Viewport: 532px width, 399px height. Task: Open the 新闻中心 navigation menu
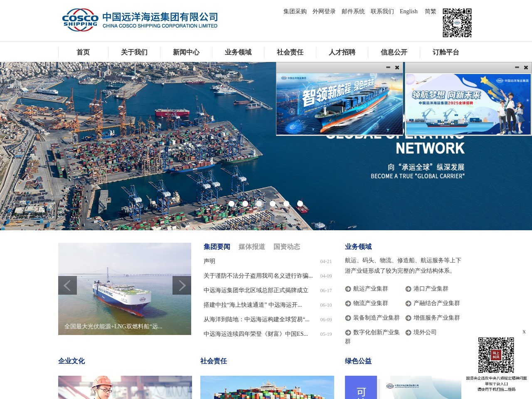[186, 52]
